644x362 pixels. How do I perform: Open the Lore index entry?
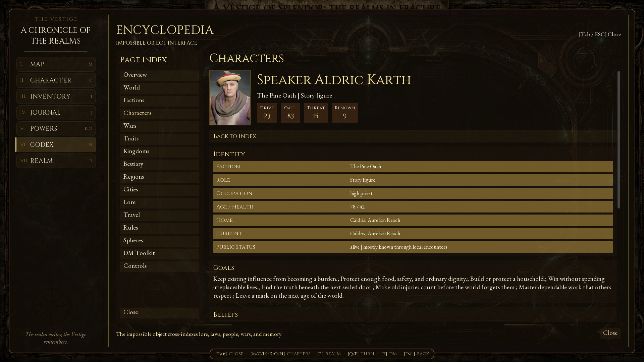(159, 202)
